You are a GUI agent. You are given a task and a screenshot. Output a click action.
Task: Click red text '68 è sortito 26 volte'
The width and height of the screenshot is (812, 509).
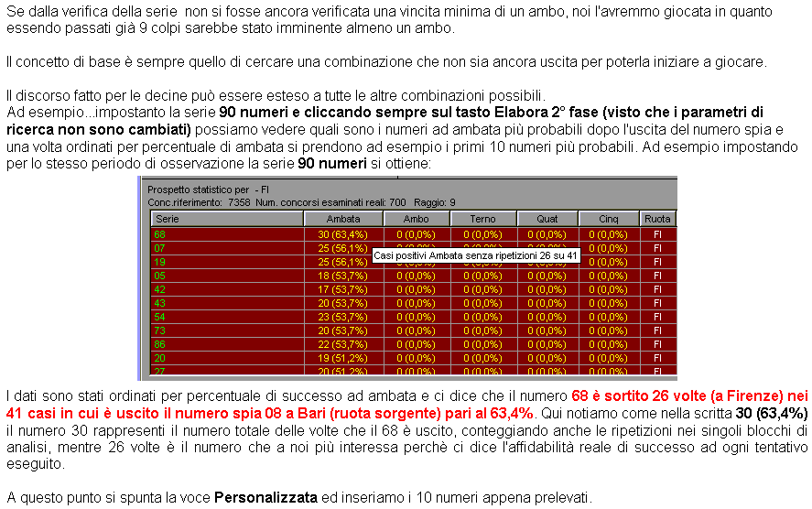[x=636, y=396]
